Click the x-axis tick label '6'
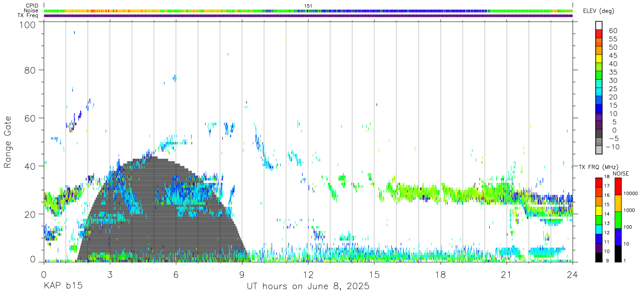644x297 pixels. click(176, 274)
